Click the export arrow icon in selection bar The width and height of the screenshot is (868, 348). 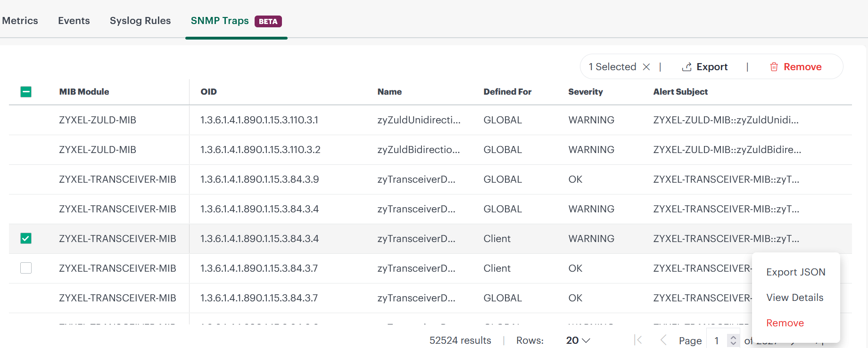tap(686, 67)
